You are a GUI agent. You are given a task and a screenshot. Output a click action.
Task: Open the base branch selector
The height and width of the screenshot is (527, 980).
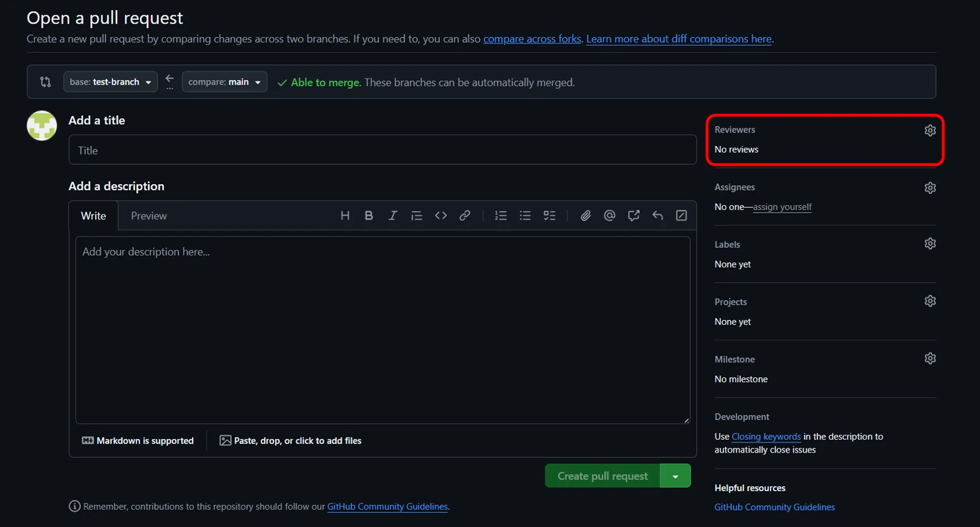[x=110, y=81]
